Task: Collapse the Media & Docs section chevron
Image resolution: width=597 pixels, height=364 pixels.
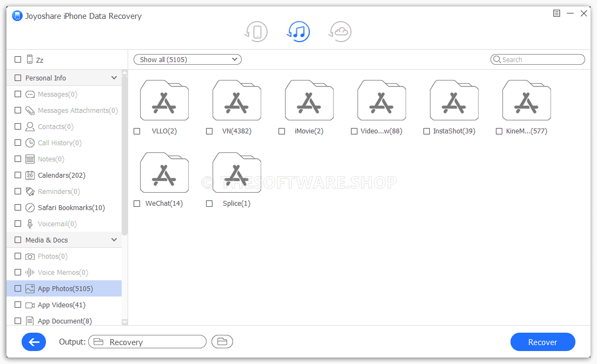Action: pos(114,240)
